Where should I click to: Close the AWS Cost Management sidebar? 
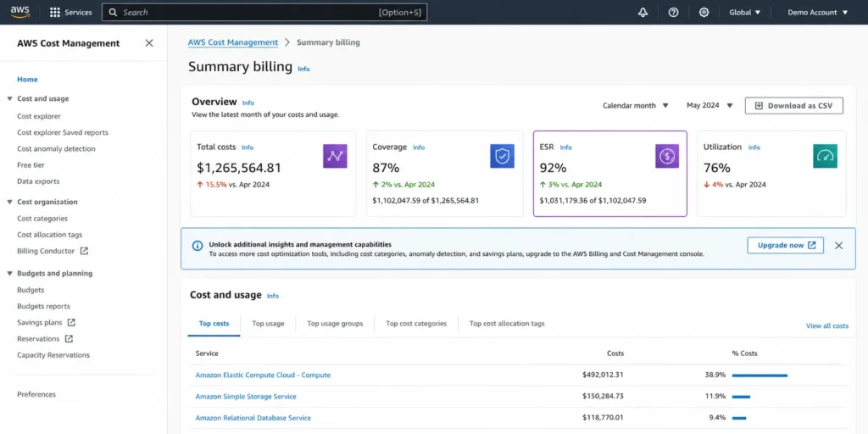tap(149, 43)
